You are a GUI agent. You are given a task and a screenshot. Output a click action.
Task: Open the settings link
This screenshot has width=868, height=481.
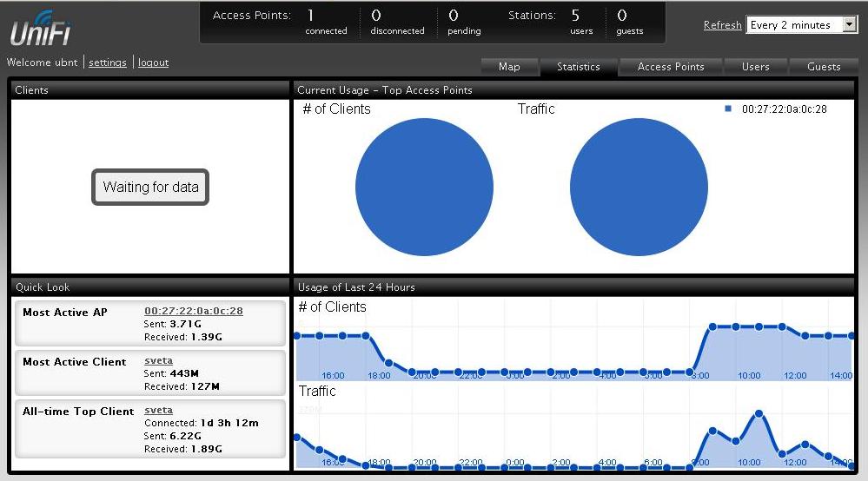click(108, 63)
